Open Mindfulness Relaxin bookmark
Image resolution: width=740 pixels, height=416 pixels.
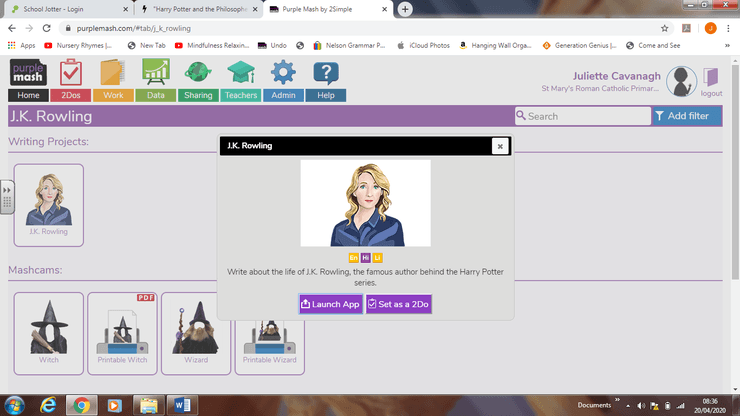[212, 45]
